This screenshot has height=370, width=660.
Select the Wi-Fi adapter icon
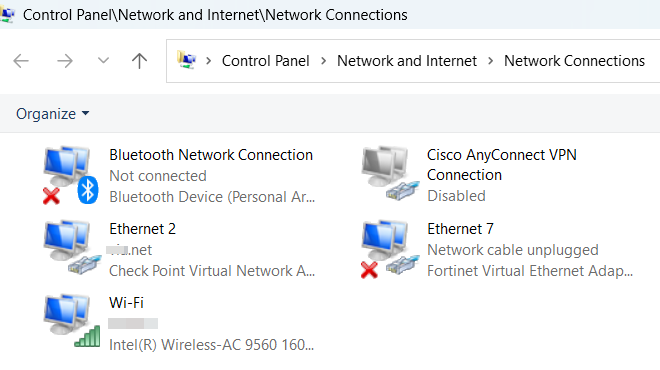tap(72, 321)
